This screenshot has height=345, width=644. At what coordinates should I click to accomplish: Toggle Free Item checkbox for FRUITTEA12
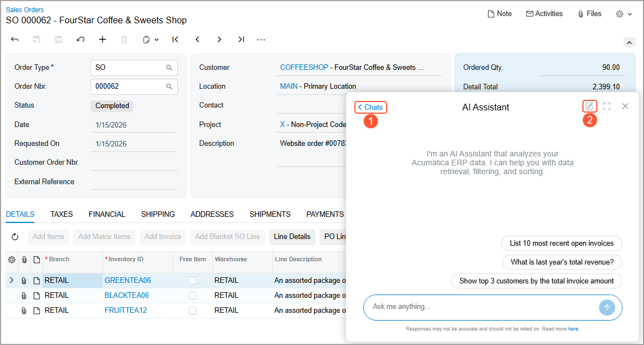[x=192, y=311]
